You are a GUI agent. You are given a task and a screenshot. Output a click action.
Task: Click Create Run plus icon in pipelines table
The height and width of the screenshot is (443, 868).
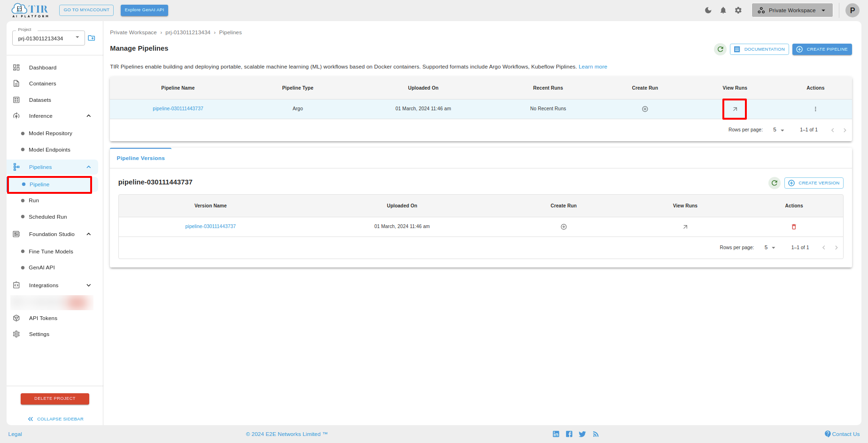645,109
